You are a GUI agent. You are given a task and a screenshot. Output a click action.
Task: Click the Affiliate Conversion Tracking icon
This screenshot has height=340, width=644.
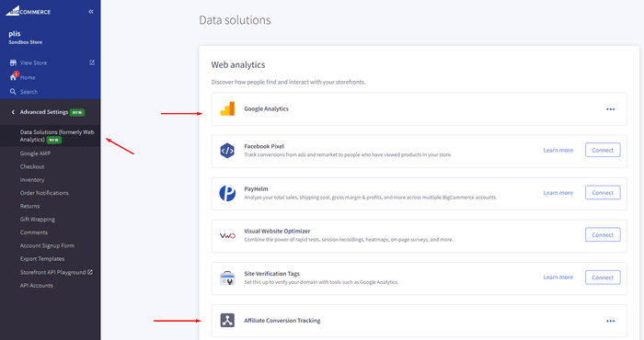[227, 321]
